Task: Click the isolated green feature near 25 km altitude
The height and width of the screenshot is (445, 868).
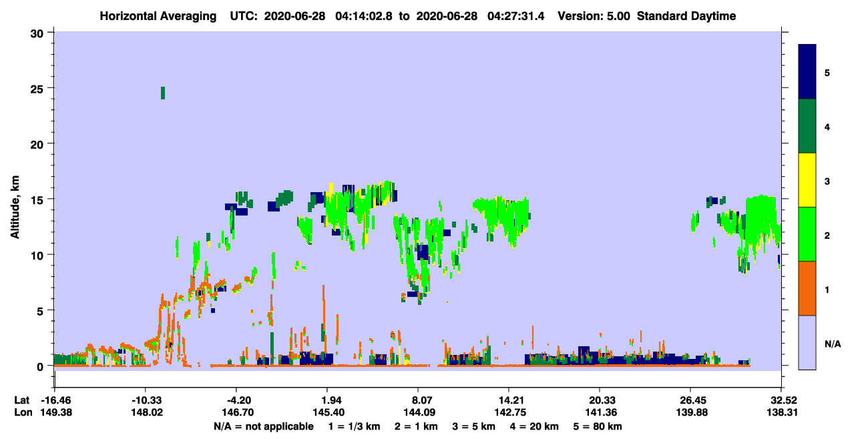Action: pos(162,93)
